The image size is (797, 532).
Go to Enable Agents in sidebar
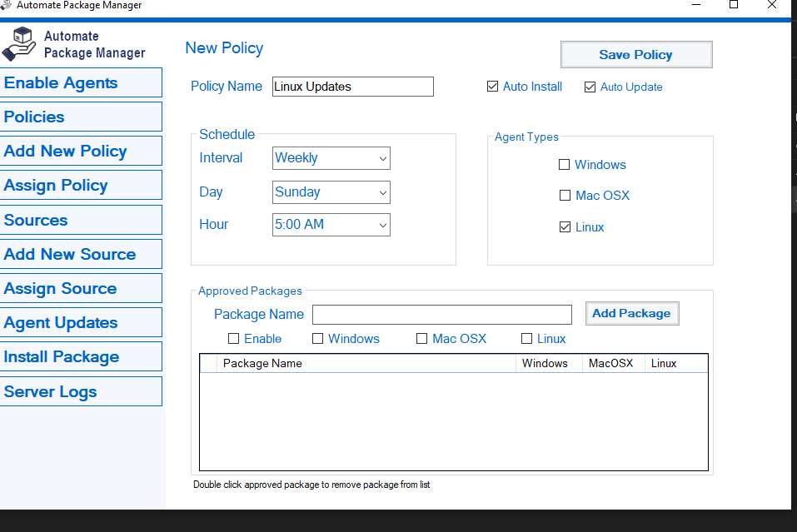[81, 83]
